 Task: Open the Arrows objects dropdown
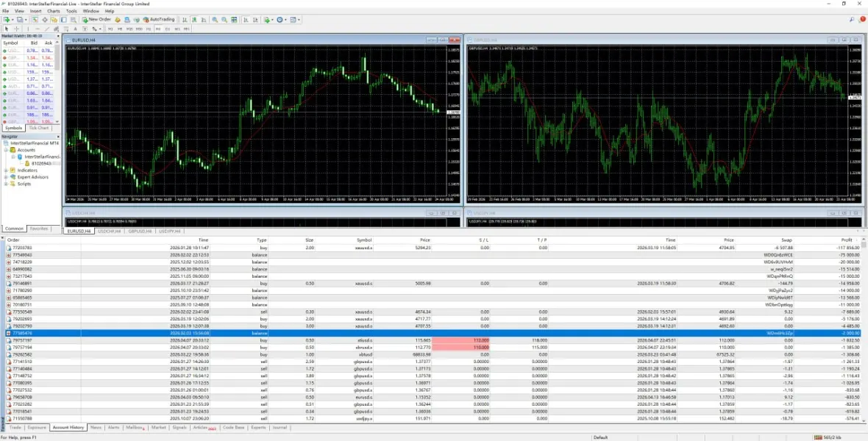click(97, 29)
